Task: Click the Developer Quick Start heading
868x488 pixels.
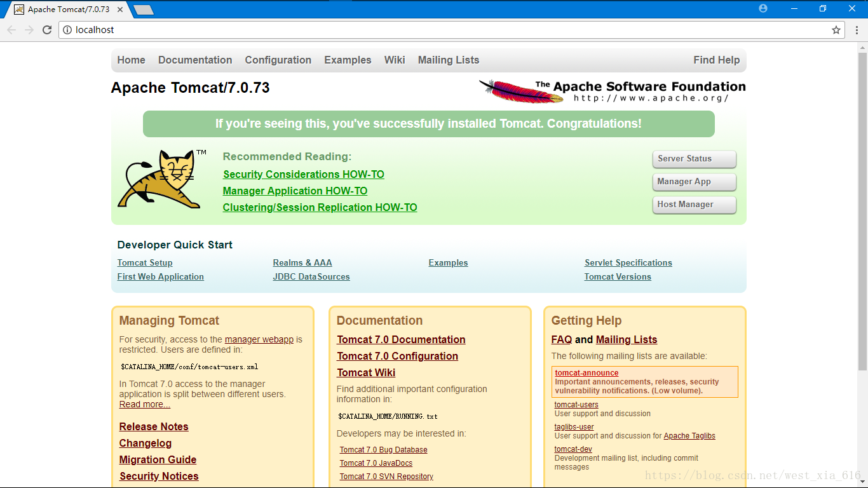Action: (x=175, y=245)
